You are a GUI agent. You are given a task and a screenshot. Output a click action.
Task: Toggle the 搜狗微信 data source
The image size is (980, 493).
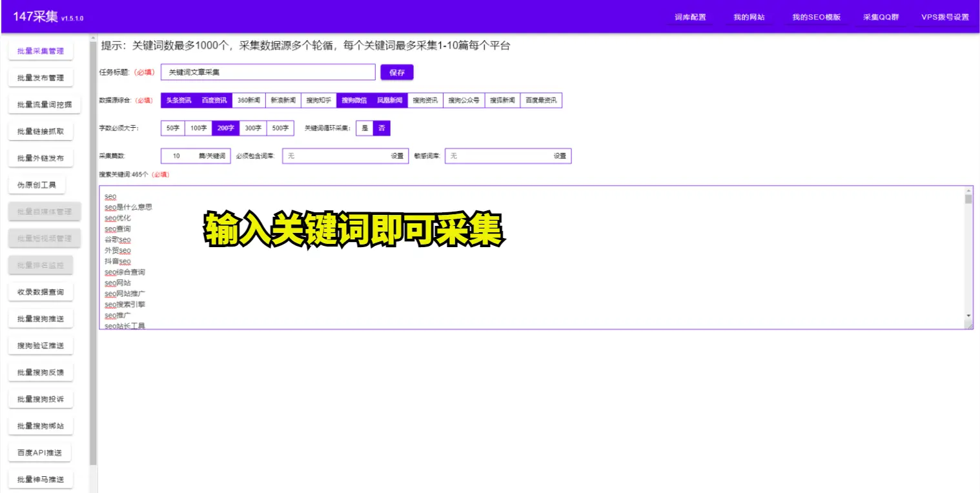click(x=354, y=101)
